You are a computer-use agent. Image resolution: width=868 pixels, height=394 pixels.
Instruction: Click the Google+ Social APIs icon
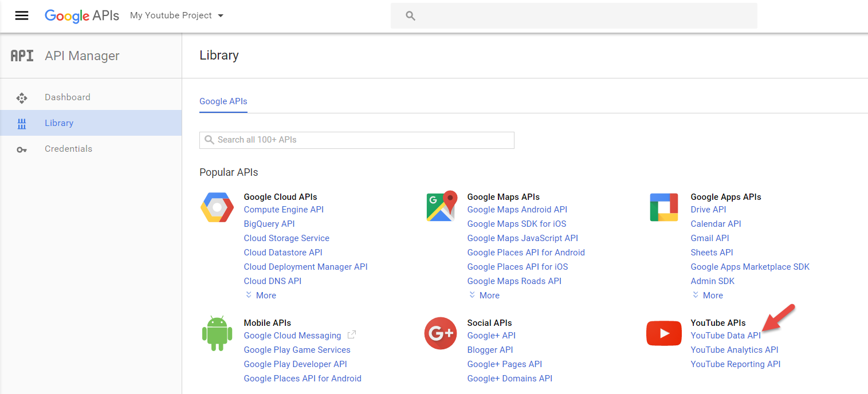[440, 333]
